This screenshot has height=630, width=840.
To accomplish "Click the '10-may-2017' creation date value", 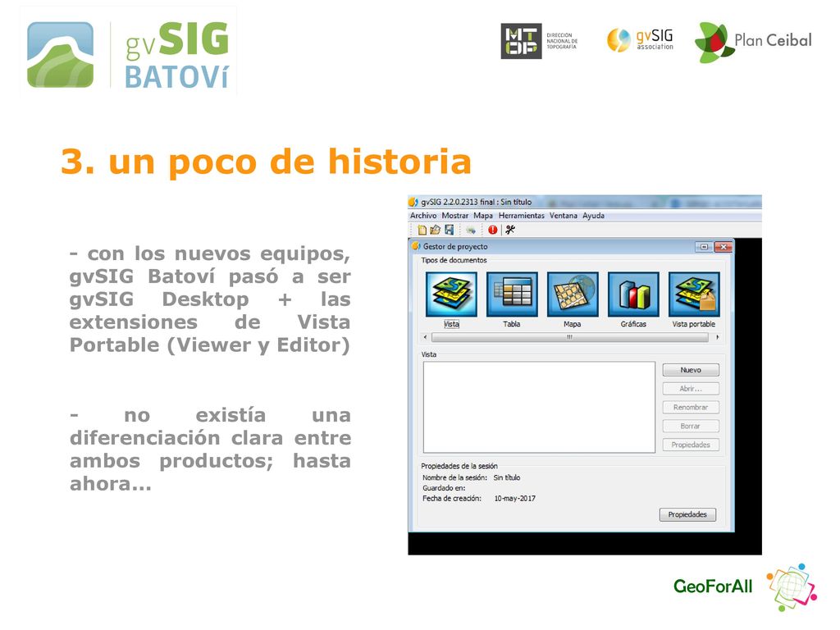I will click(514, 498).
